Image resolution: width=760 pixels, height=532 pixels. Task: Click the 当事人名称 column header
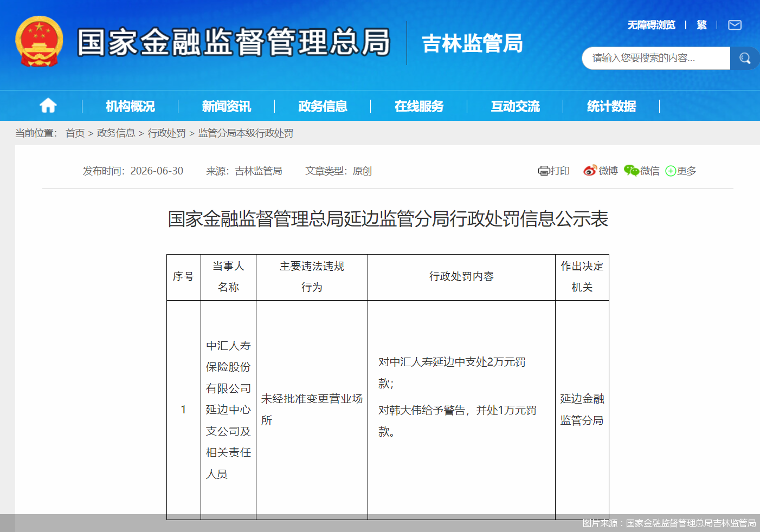click(228, 277)
